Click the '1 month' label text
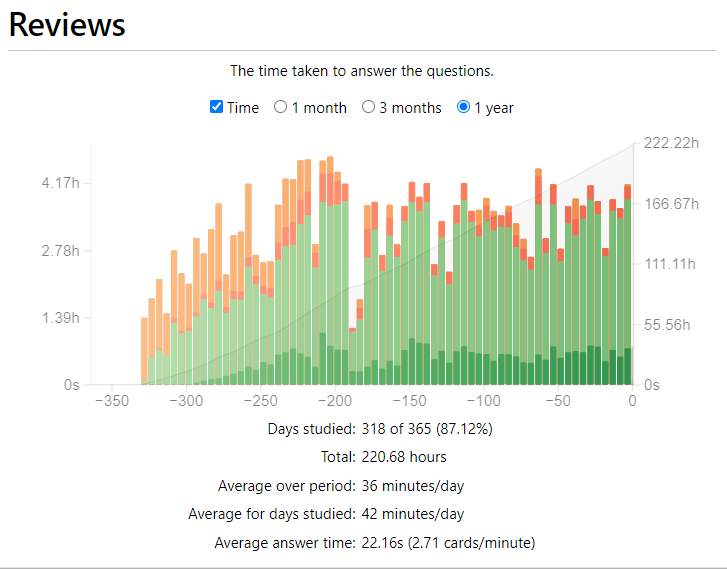The height and width of the screenshot is (569, 727). 319,108
